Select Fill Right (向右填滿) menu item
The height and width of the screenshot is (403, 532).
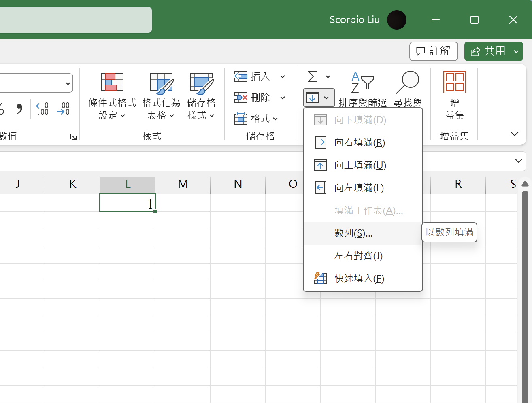click(360, 142)
